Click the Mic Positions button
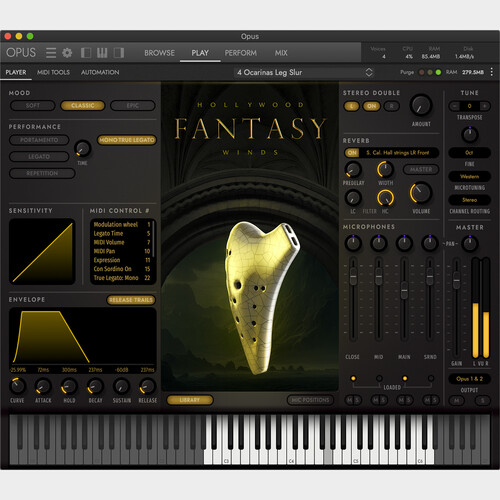500x500 pixels. [310, 400]
